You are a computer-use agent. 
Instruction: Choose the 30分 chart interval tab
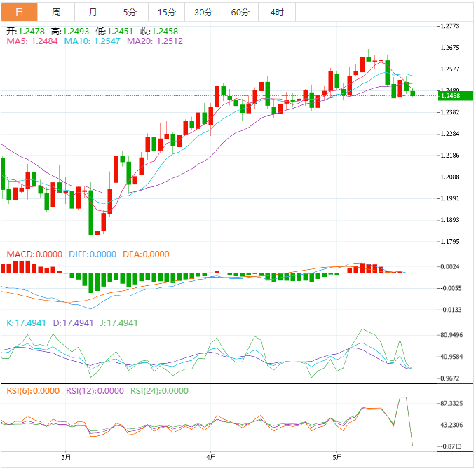pyautogui.click(x=203, y=12)
